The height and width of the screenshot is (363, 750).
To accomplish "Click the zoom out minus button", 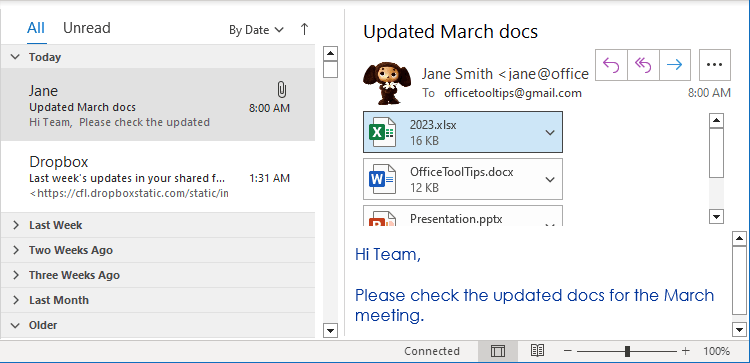I will pyautogui.click(x=568, y=351).
